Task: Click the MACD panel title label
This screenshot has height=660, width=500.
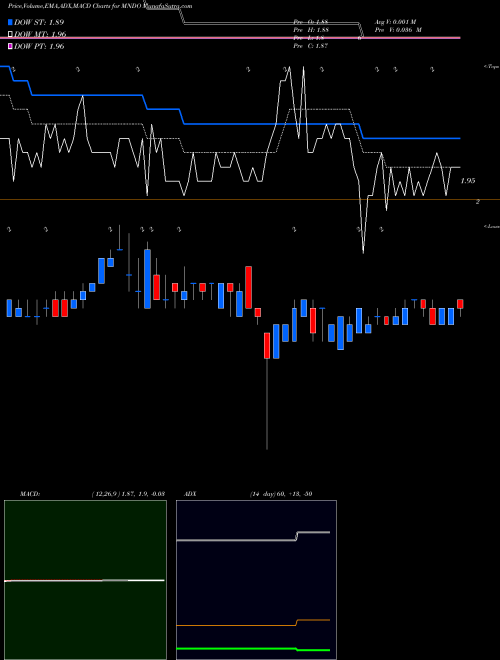Action: click(x=30, y=494)
